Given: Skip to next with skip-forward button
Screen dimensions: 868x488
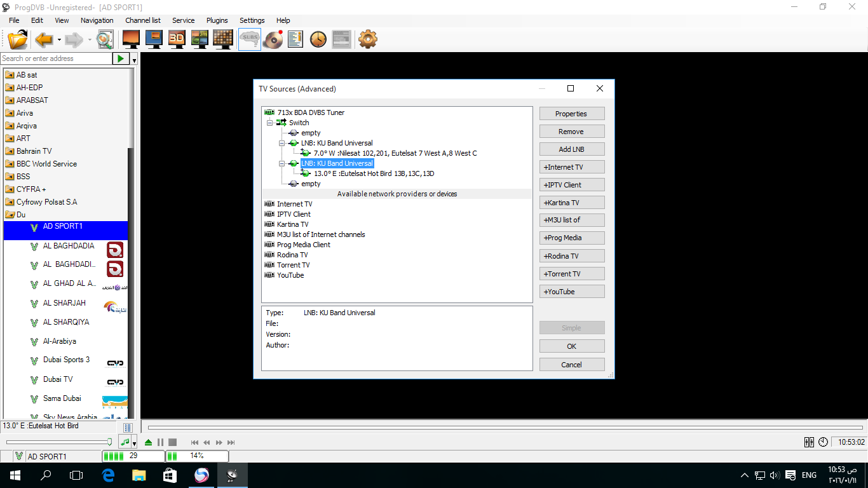Looking at the screenshot, I should 231,442.
